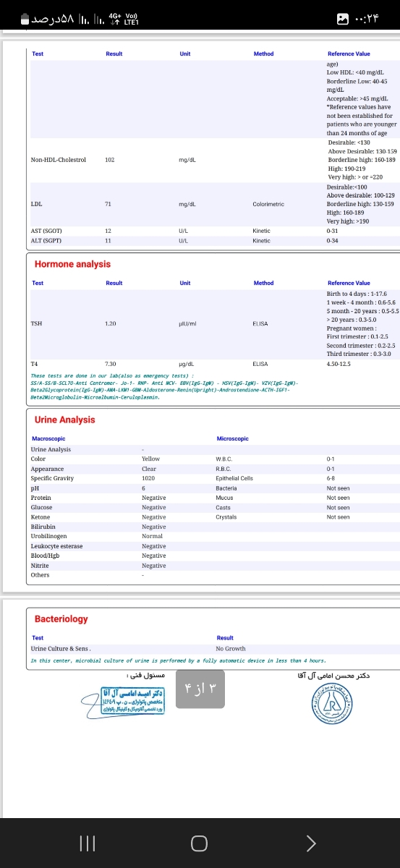The height and width of the screenshot is (868, 400).
Task: Tap the Epithelial Cells value 6-8
Action: click(331, 478)
